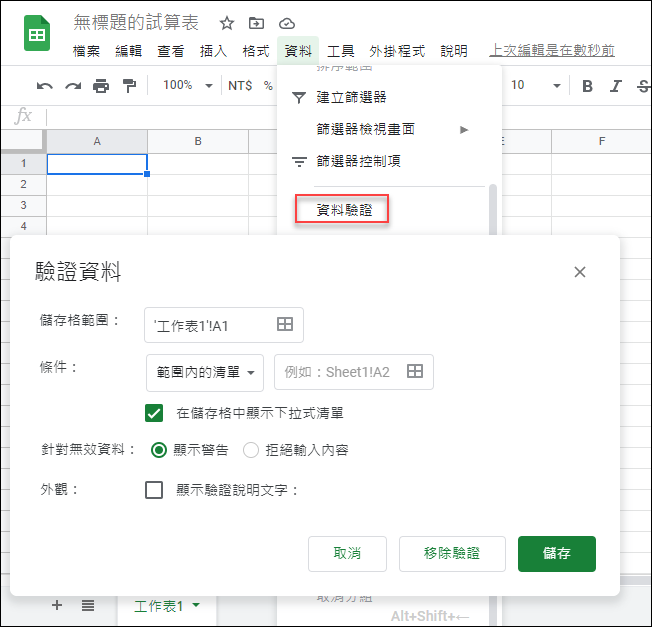Viewport: 652px width, 627px height.
Task: Select the 顯示警告 radio button
Action: click(159, 450)
